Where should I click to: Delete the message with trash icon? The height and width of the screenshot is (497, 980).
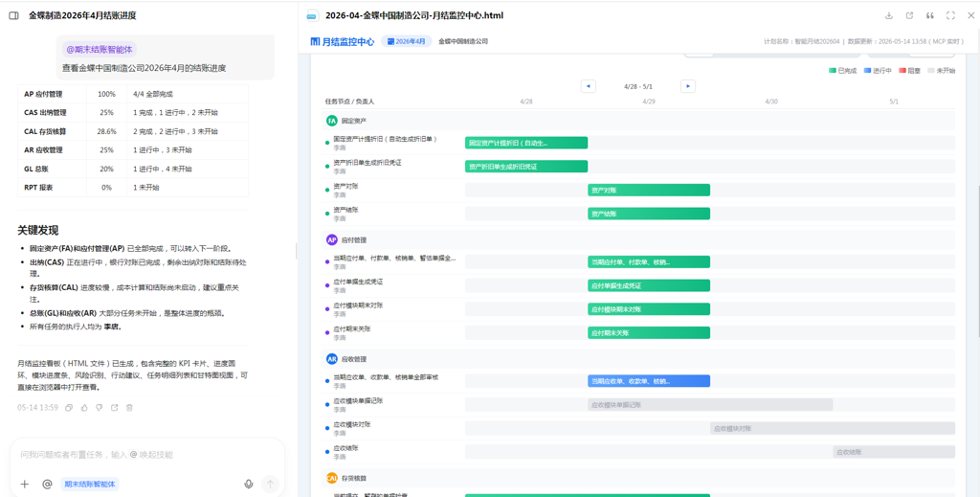tap(129, 408)
